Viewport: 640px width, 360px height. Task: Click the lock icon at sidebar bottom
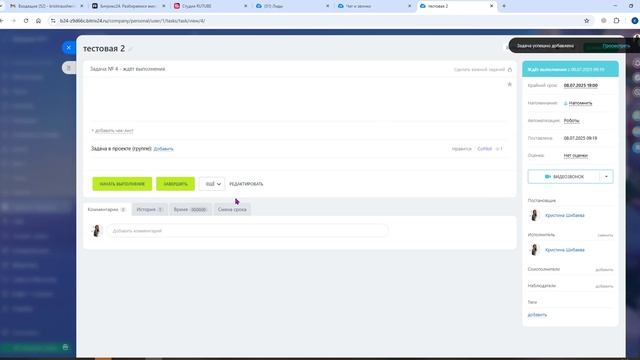click(x=65, y=347)
